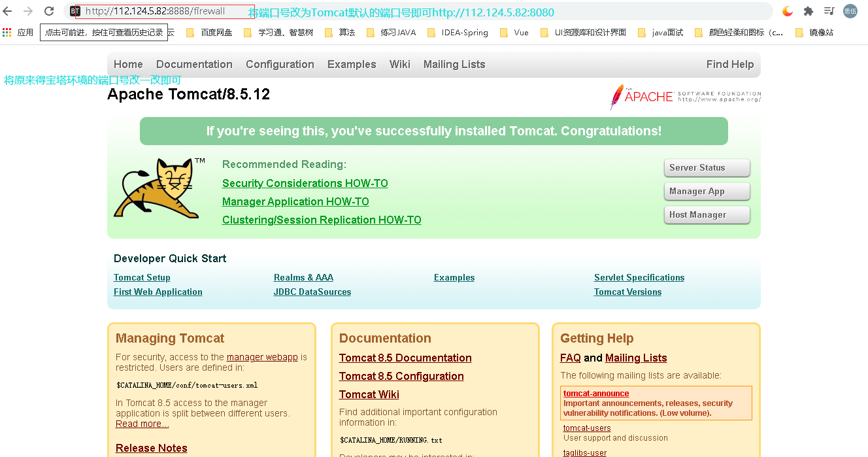Open Tomcat 8.5 Documentation link
This screenshot has width=868, height=457.
(x=405, y=358)
